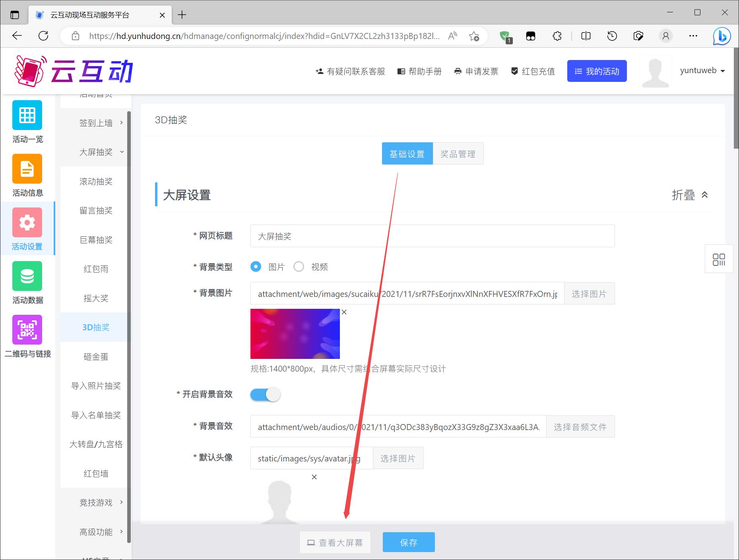Expand the 签到上墙 menu group

96,123
